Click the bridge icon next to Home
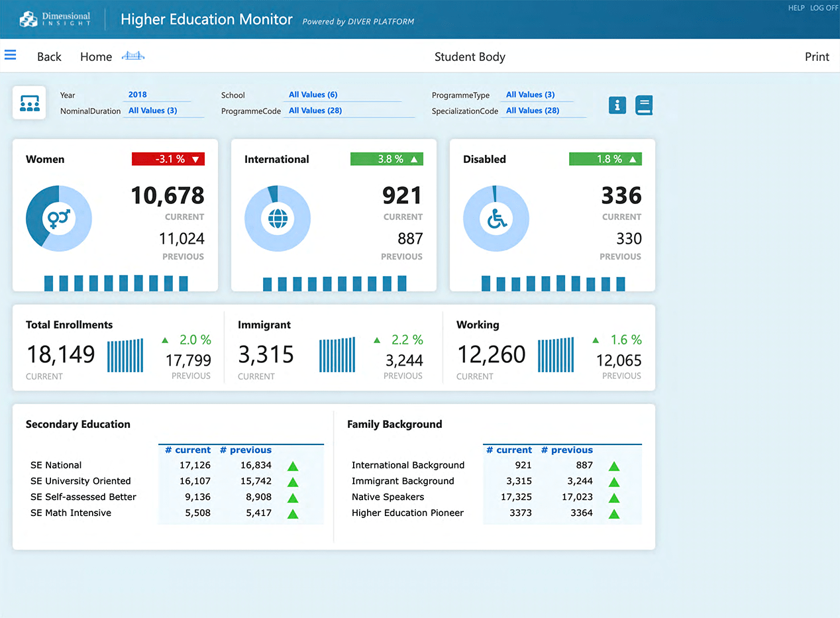Screen dimensions: 840x618 pos(133,56)
